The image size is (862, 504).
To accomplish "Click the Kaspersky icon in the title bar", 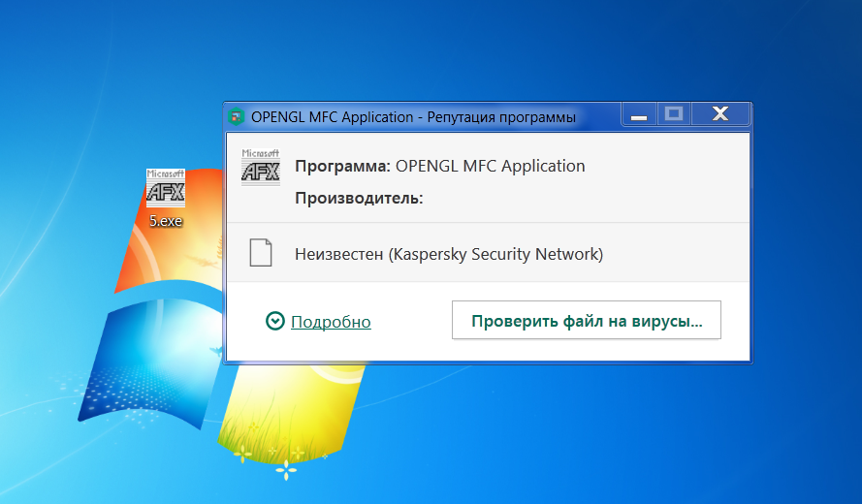I will tap(236, 117).
